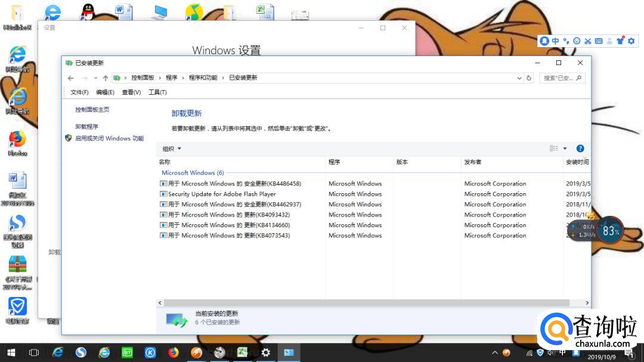Open the 编辑(E) menu

click(x=105, y=92)
